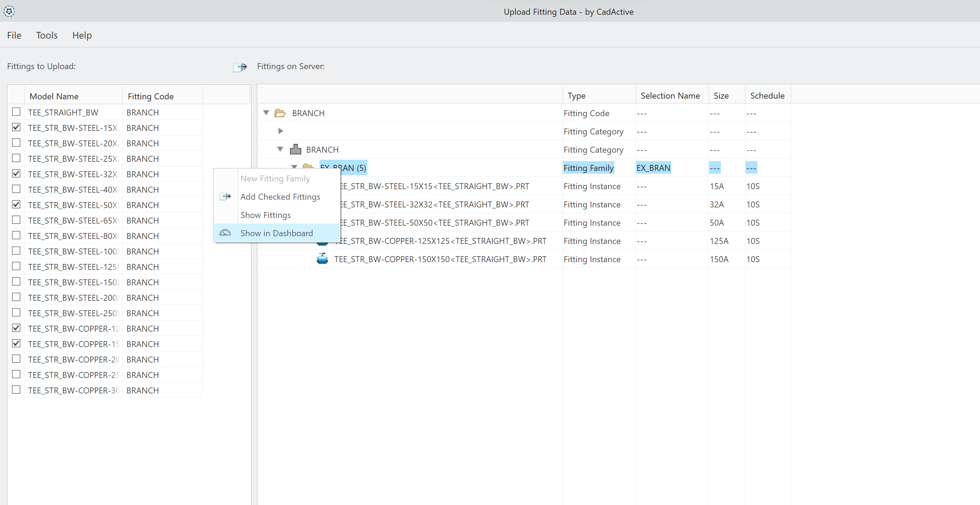Select Show in Dashboard menu entry
The height and width of the screenshot is (505, 980).
[277, 233]
